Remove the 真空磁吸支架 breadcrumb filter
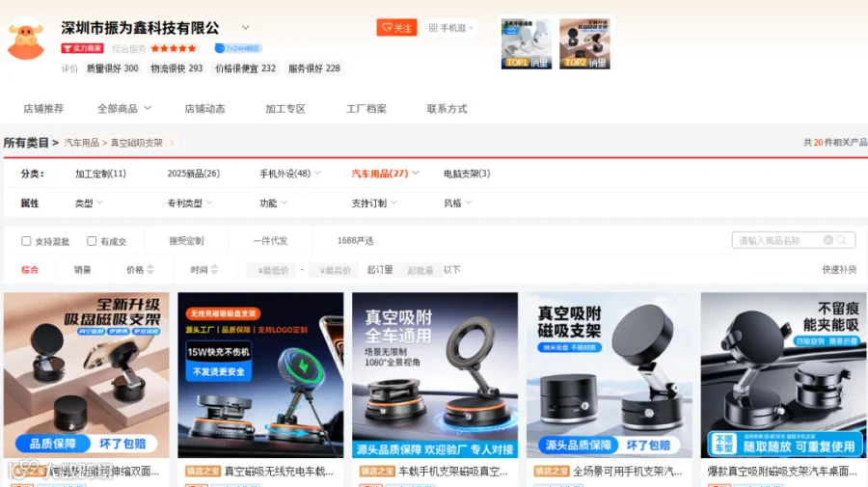The image size is (868, 487). [x=172, y=143]
